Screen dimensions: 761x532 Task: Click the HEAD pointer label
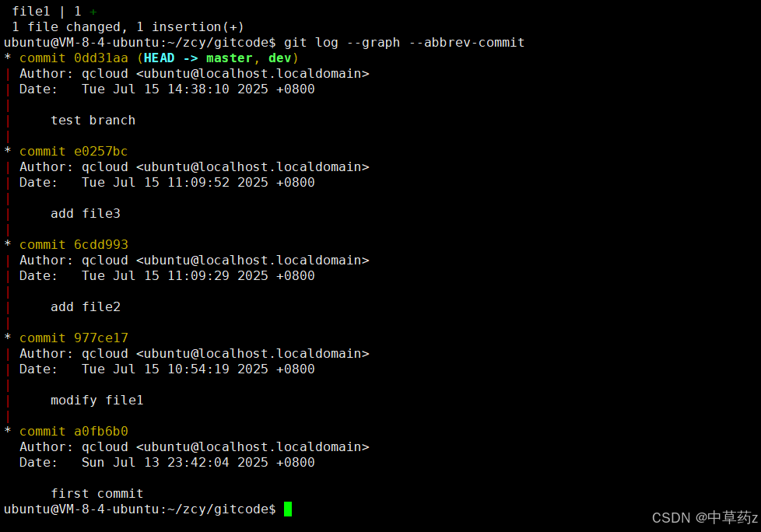pyautogui.click(x=160, y=58)
